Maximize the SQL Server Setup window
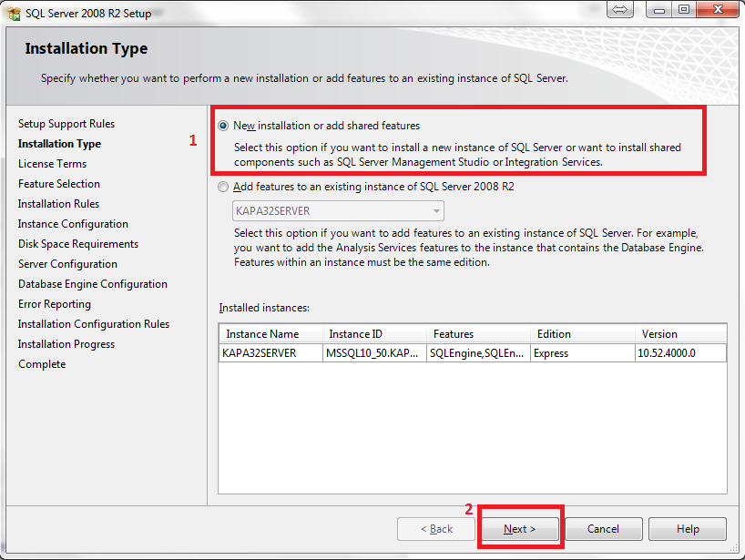The height and width of the screenshot is (560, 745). tap(684, 9)
